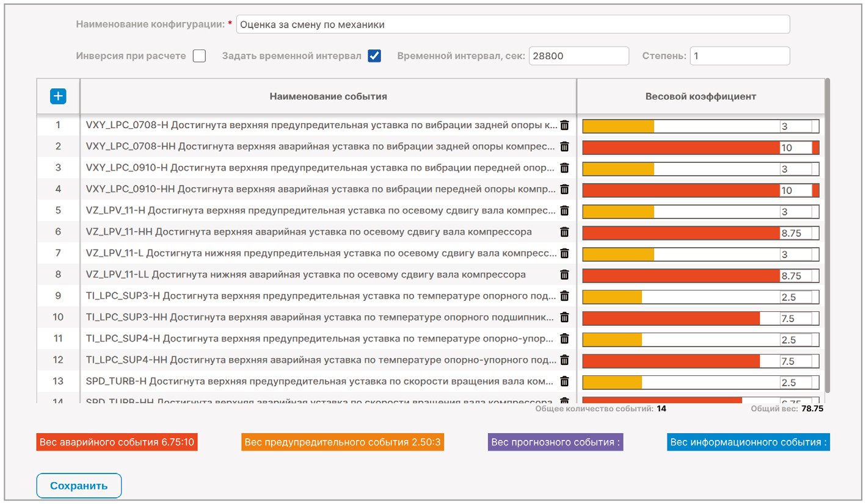
Task: Remove VZ_LPV_11-LL event via trash icon
Action: pyautogui.click(x=564, y=275)
